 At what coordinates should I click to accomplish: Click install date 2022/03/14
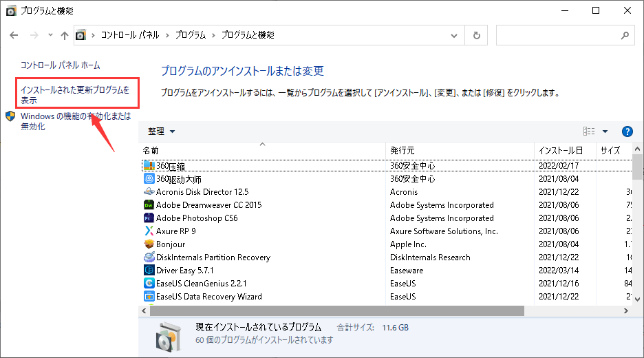pyautogui.click(x=559, y=271)
